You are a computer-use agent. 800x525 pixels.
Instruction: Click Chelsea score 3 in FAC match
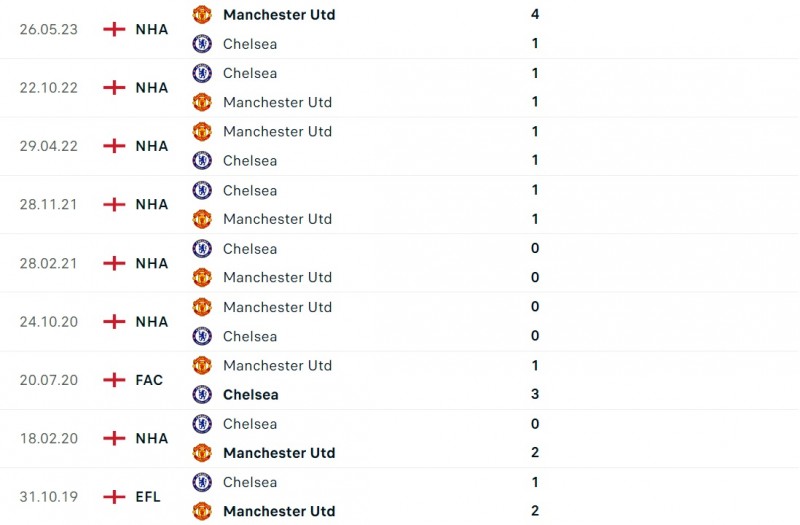coord(535,394)
